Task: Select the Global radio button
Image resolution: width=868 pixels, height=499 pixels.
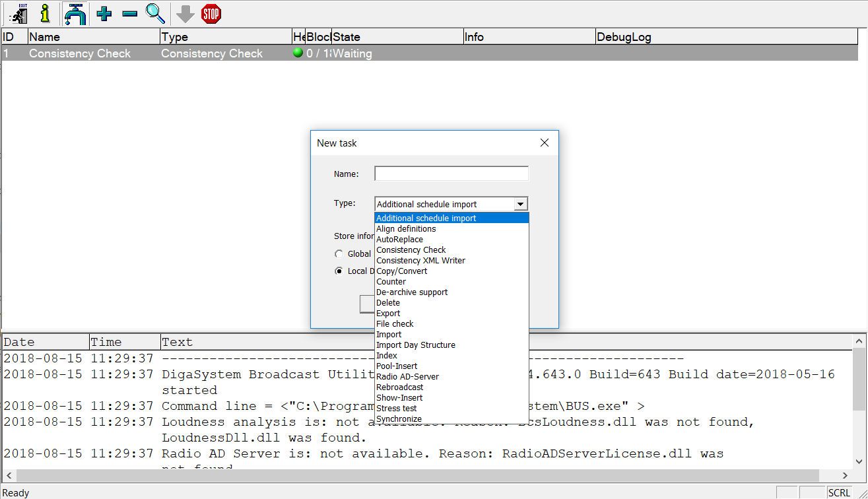Action: [x=339, y=254]
